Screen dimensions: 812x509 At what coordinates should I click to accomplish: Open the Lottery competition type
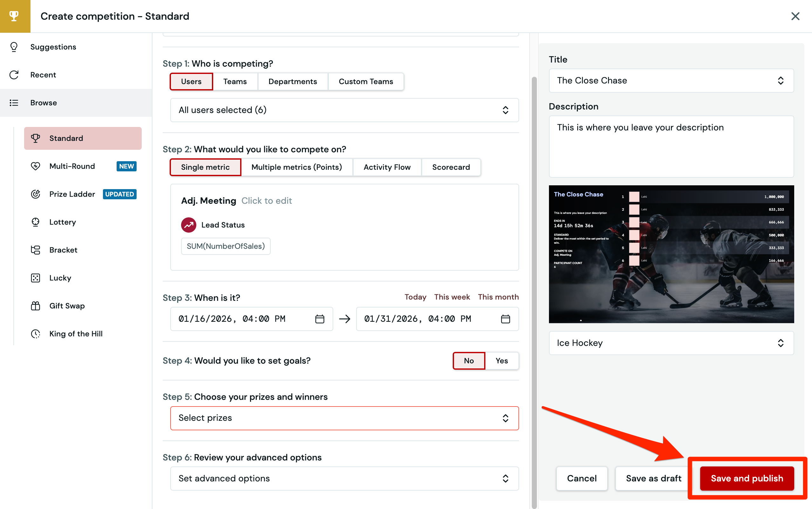[63, 222]
